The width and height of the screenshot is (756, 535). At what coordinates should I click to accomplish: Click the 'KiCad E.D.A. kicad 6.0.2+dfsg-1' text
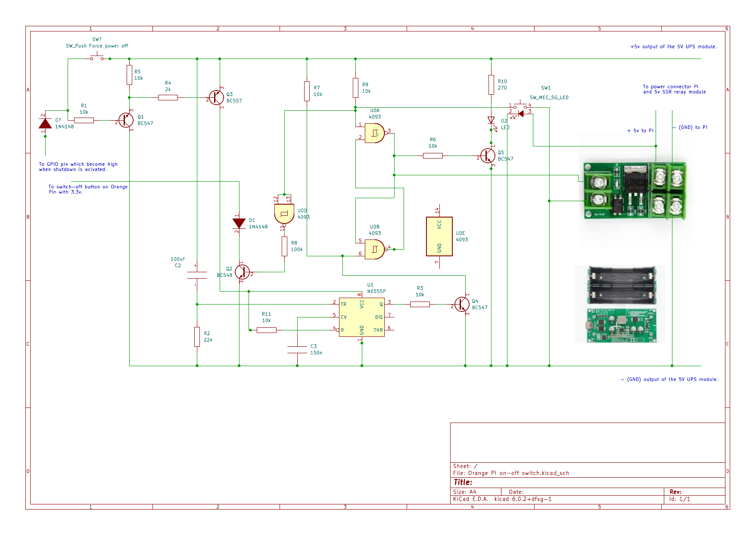502,499
